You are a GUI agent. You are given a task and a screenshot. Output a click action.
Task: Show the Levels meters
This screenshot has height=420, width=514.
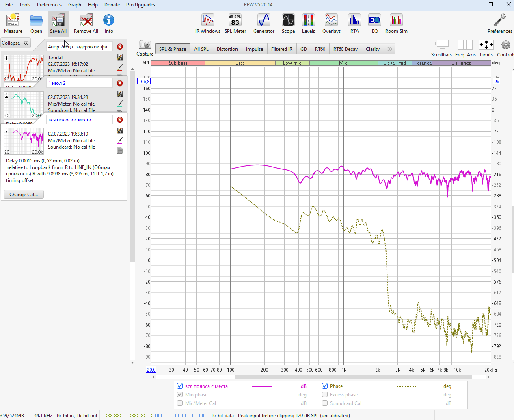(x=309, y=24)
